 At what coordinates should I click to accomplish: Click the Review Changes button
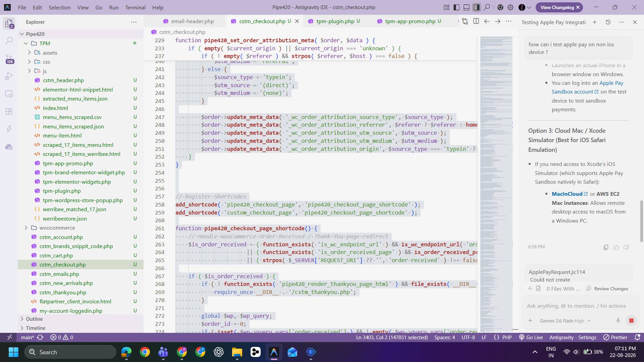point(607,289)
